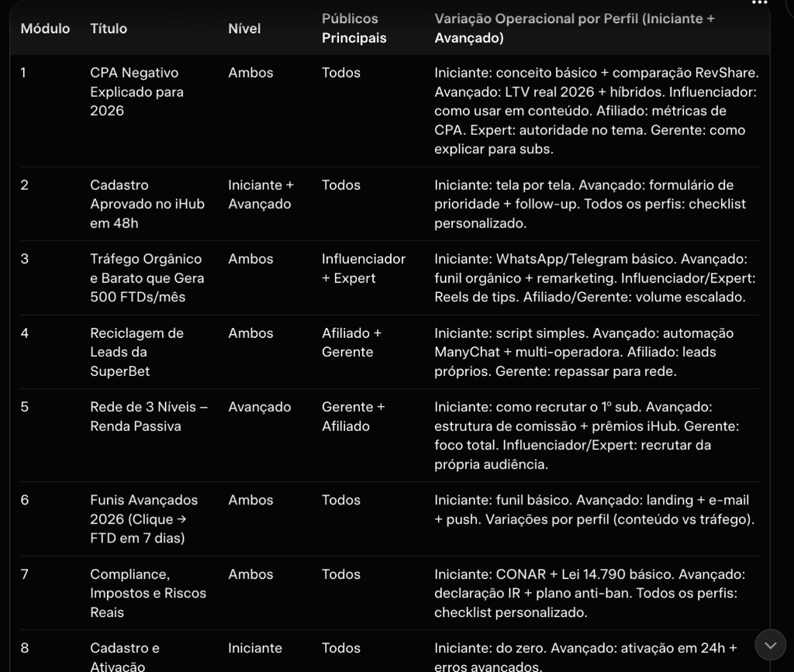Select the Tráfego Orgânico e Barato title cell

145,277
